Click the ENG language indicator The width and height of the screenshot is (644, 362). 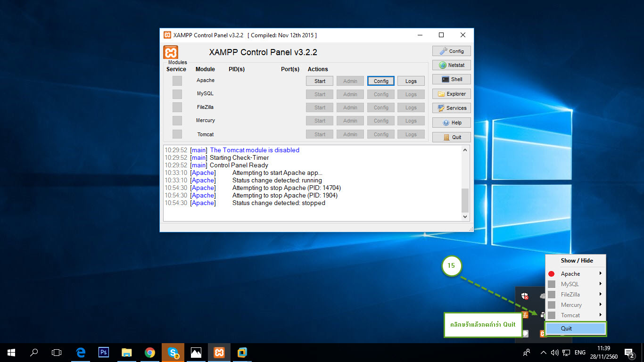click(580, 352)
